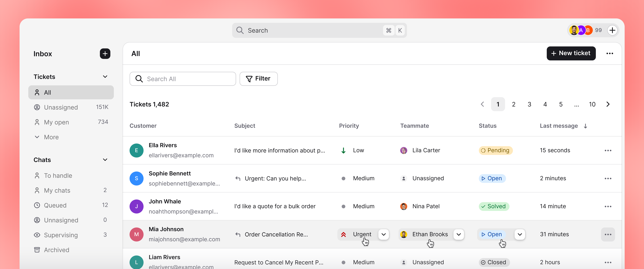
Task: Select My open tickets
Action: 71,122
